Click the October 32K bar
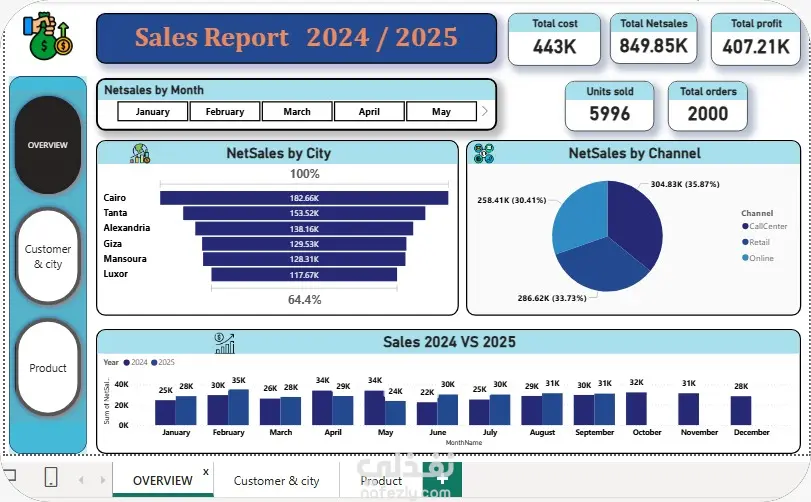Viewport: 811px width, 502px height. [x=636, y=408]
